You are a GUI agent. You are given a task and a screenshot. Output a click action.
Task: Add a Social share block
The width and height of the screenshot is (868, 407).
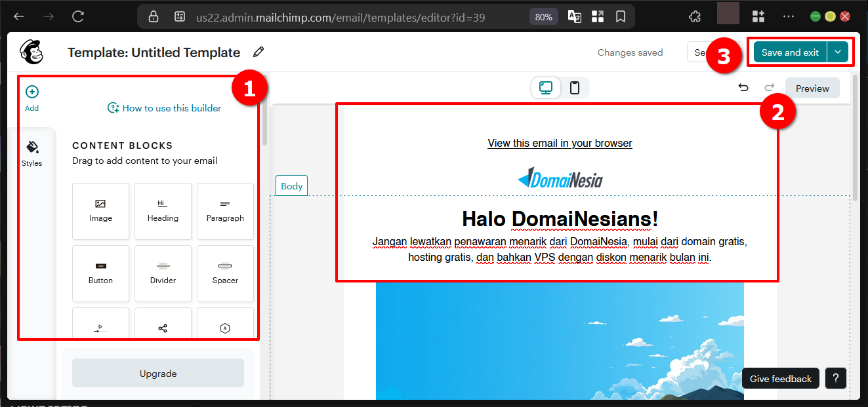(163, 326)
